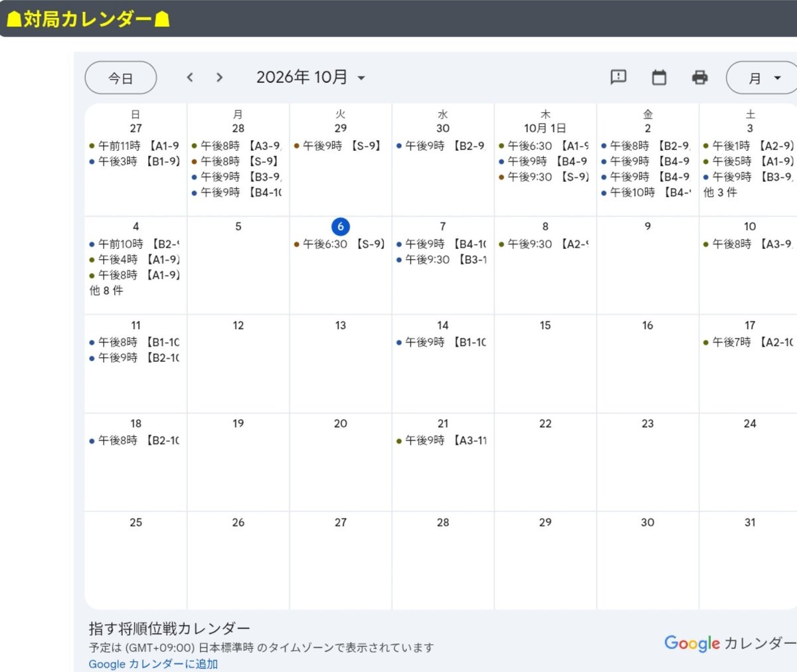Select date 31 in the calendar
Viewport: 797px width, 672px height.
click(x=750, y=523)
